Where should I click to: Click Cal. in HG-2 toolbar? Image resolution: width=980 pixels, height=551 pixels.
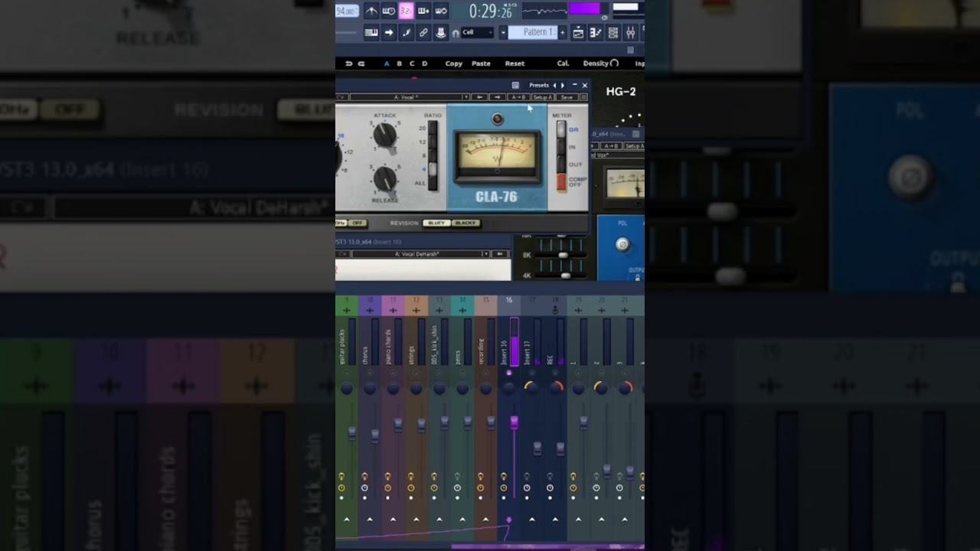pyautogui.click(x=563, y=64)
